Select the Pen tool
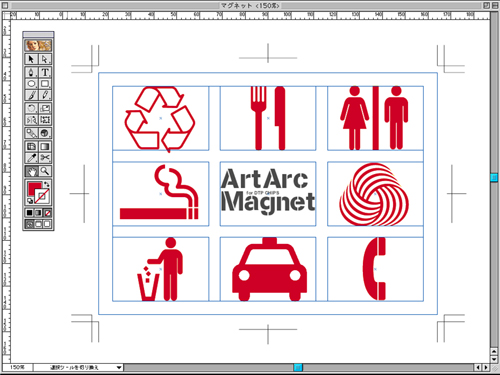The image size is (500, 375). click(31, 72)
